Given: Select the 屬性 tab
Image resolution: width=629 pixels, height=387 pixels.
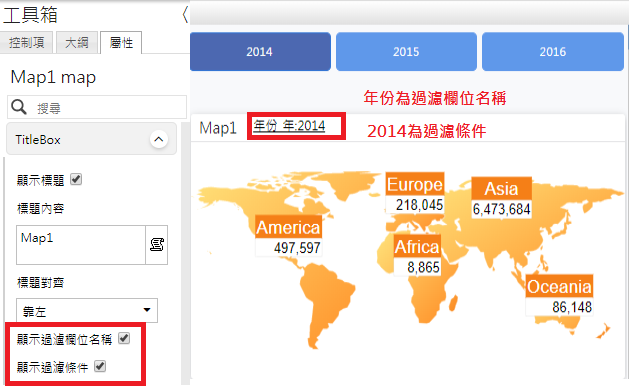Looking at the screenshot, I should tap(121, 42).
